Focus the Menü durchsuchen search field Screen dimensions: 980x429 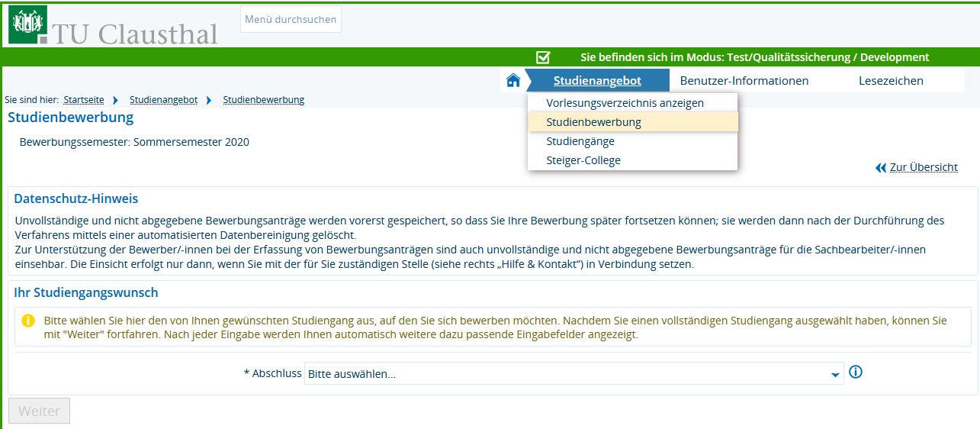point(291,20)
